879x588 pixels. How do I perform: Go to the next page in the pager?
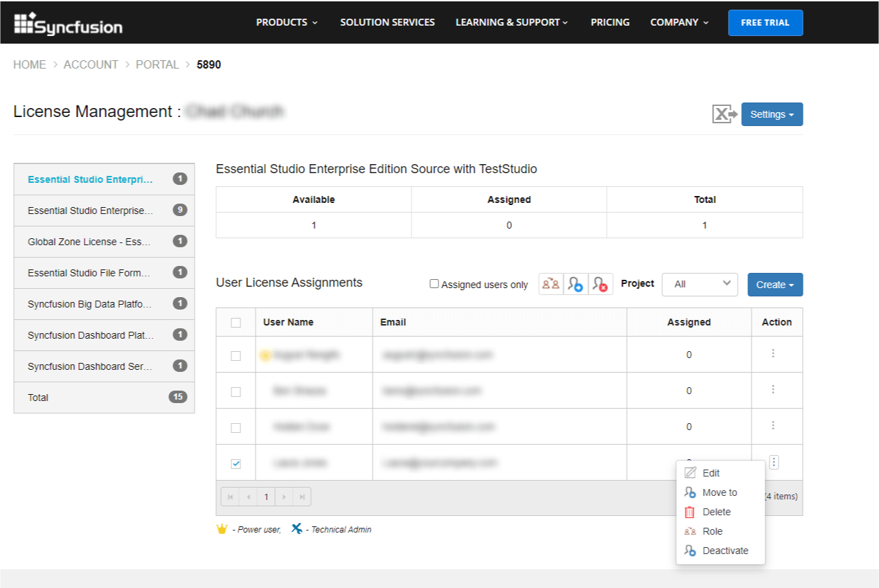[x=283, y=497]
